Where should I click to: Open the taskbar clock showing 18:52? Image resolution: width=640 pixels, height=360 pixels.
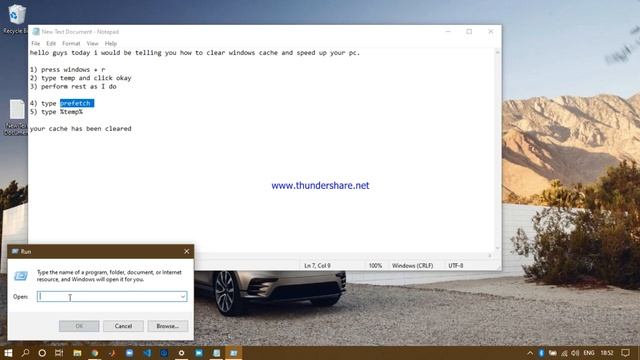tap(607, 353)
